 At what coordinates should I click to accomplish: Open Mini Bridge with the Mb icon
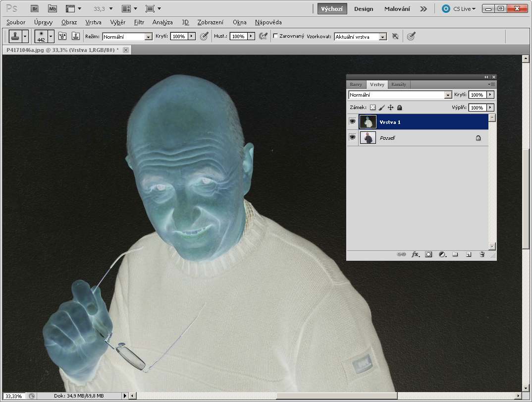point(52,8)
